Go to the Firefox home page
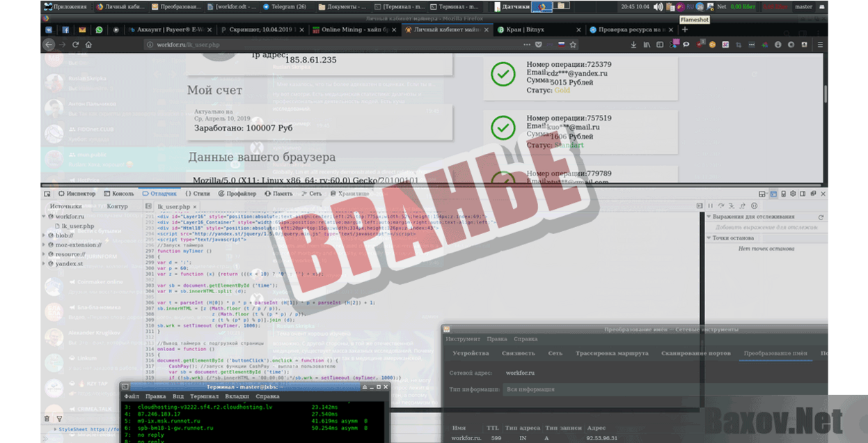The width and height of the screenshot is (868, 443). point(88,45)
